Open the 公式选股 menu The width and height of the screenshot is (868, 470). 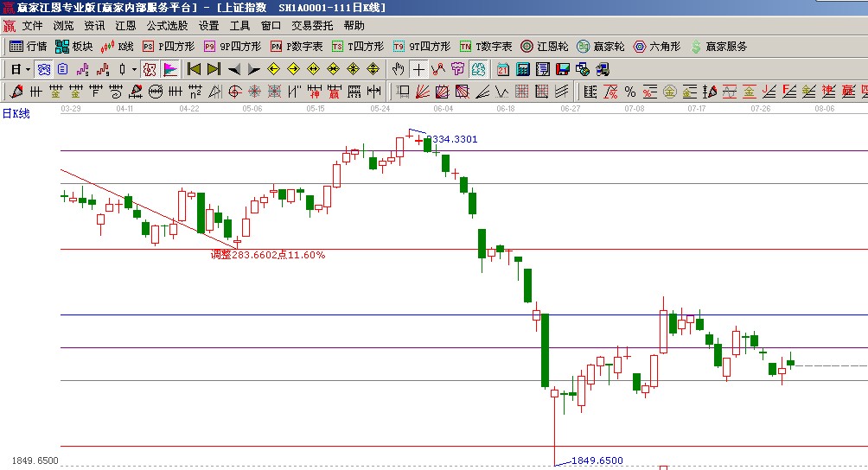point(167,26)
